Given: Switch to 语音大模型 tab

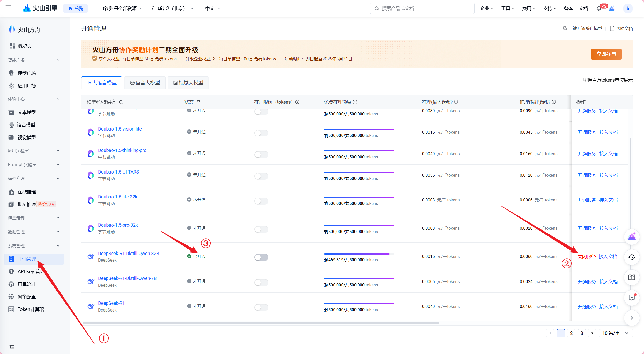Looking at the screenshot, I should pos(145,83).
